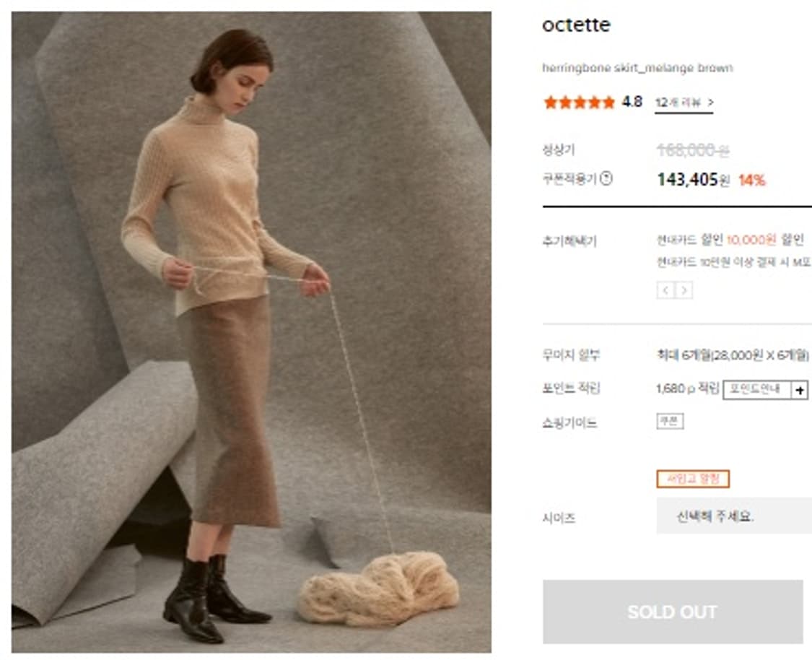
Task: Click the orange star rating icons
Action: pyautogui.click(x=579, y=103)
